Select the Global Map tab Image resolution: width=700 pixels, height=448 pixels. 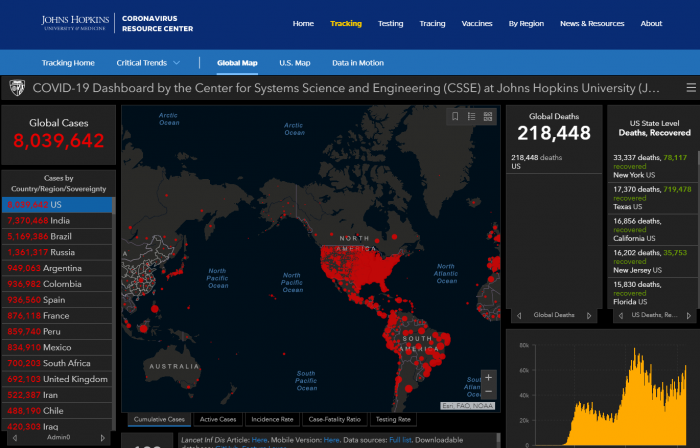(x=237, y=63)
